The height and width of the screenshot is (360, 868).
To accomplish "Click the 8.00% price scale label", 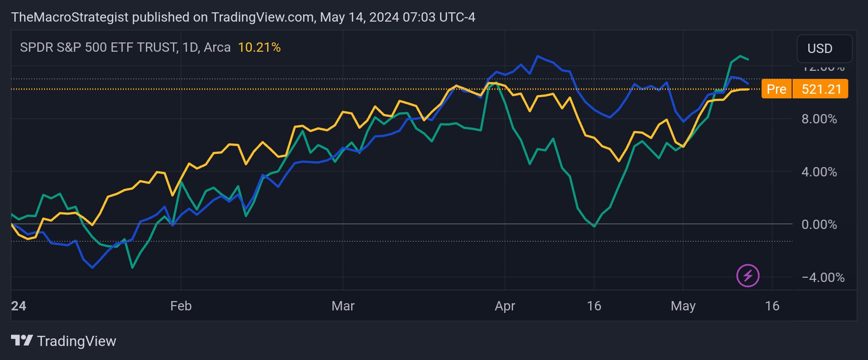I will (x=819, y=119).
